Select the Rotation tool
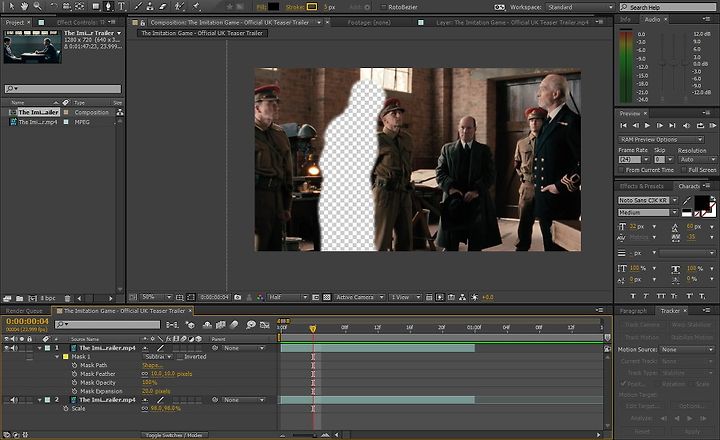 [53, 6]
